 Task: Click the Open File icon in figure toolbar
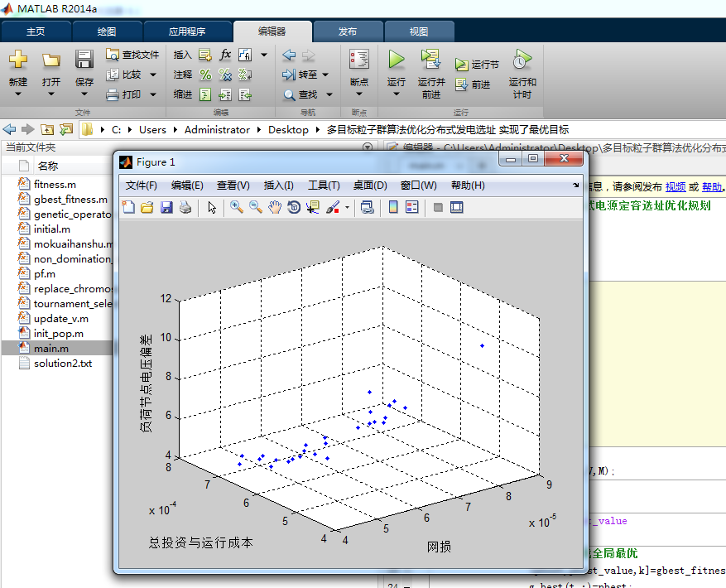point(147,207)
